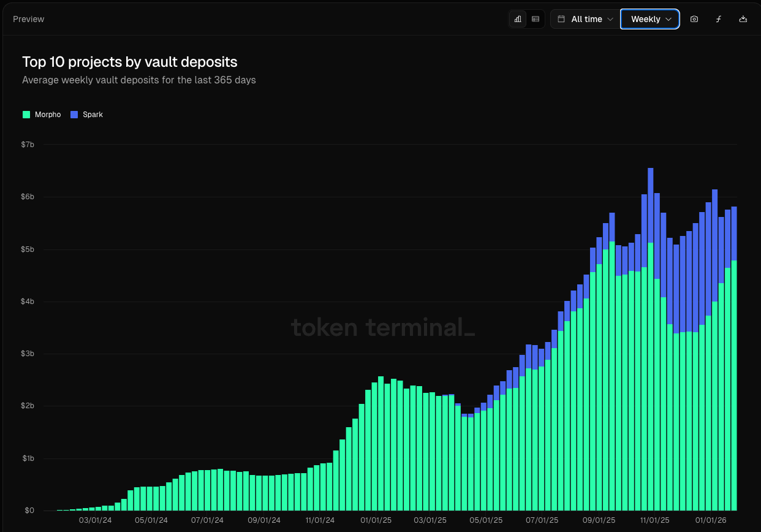Expand the chevron next to All time

[x=611, y=19]
